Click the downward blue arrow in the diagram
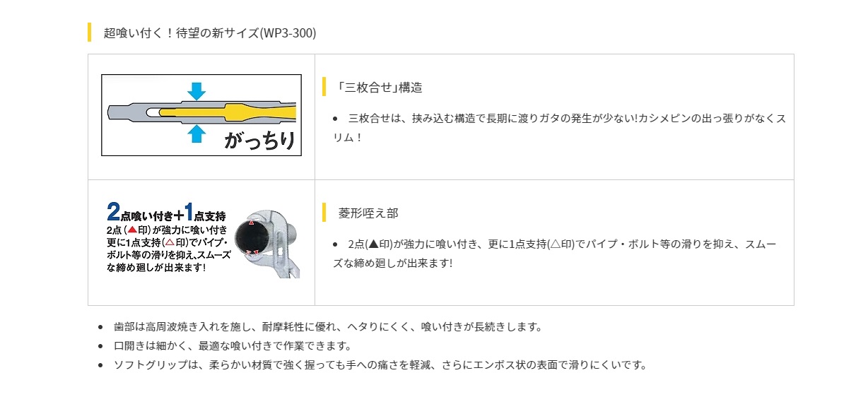The height and width of the screenshot is (397, 868). (197, 90)
